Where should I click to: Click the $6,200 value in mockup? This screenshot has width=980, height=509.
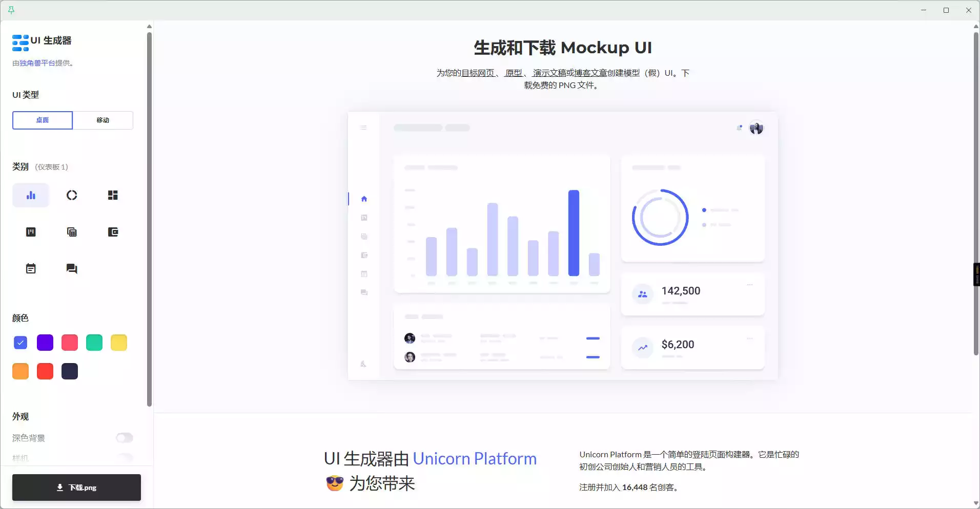(x=678, y=345)
